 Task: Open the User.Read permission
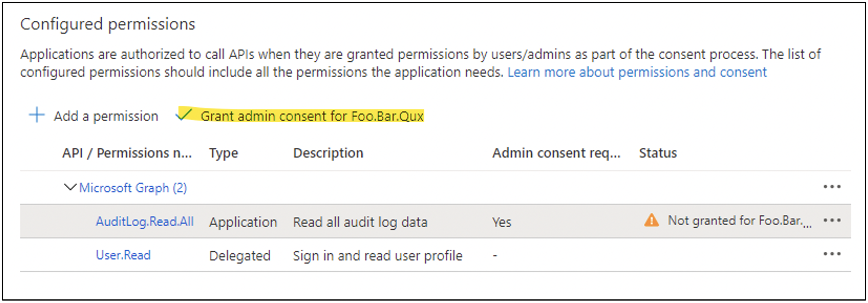click(x=123, y=255)
